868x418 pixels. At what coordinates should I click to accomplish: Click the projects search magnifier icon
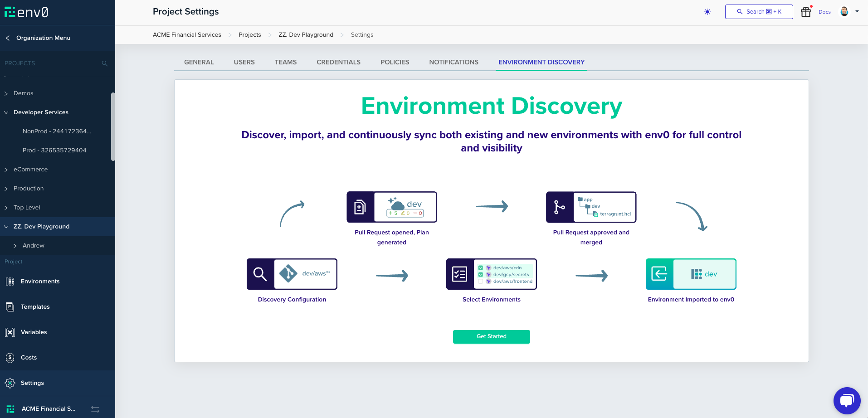tap(105, 63)
